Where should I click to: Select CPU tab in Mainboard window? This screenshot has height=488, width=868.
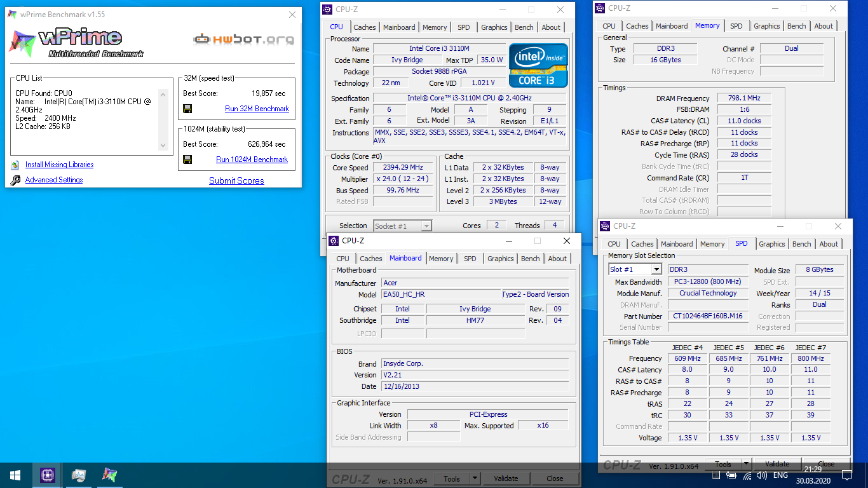pyautogui.click(x=342, y=259)
